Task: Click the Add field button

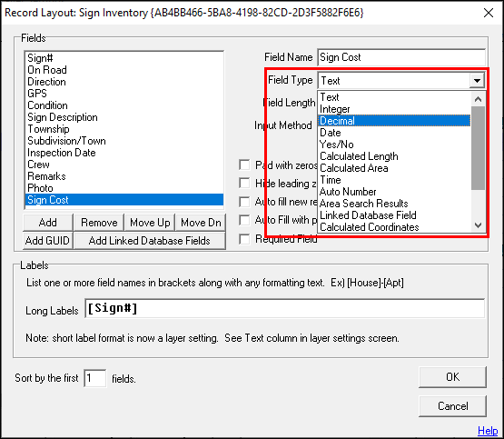Action: coord(48,223)
